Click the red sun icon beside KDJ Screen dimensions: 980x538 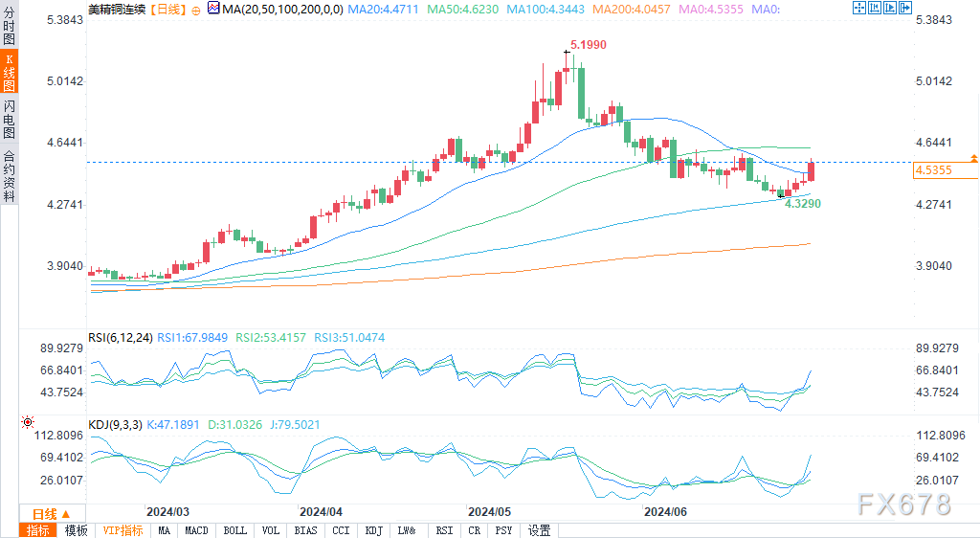pyautogui.click(x=28, y=421)
